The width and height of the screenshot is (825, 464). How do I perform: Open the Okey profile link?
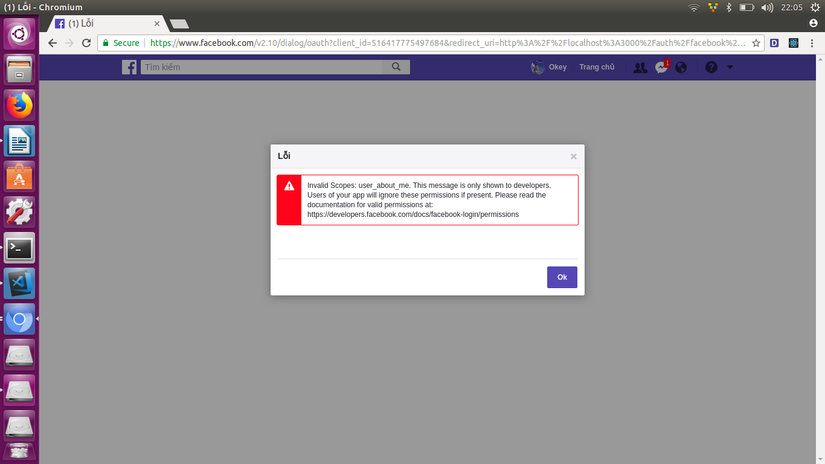[x=549, y=67]
